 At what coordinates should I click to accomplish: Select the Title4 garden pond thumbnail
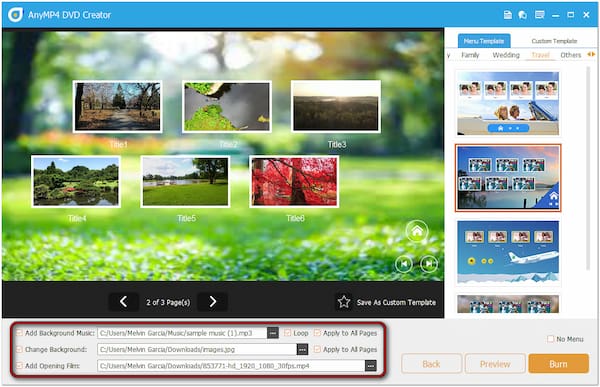tap(76, 181)
